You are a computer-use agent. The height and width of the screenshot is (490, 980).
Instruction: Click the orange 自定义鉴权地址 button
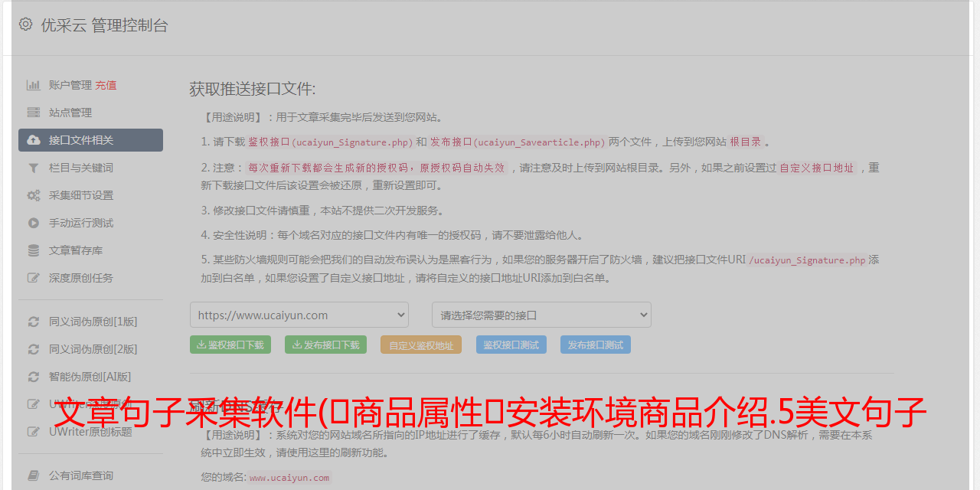point(421,345)
